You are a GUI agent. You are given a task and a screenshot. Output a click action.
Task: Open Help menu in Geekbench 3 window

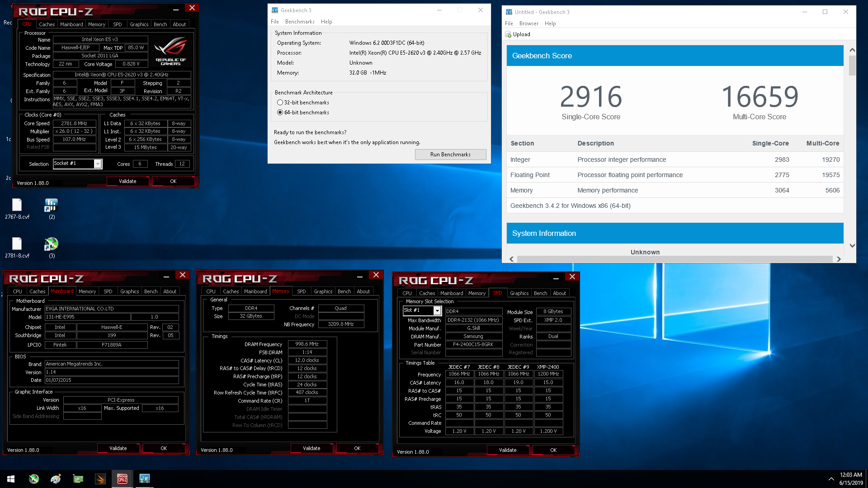[x=326, y=22]
